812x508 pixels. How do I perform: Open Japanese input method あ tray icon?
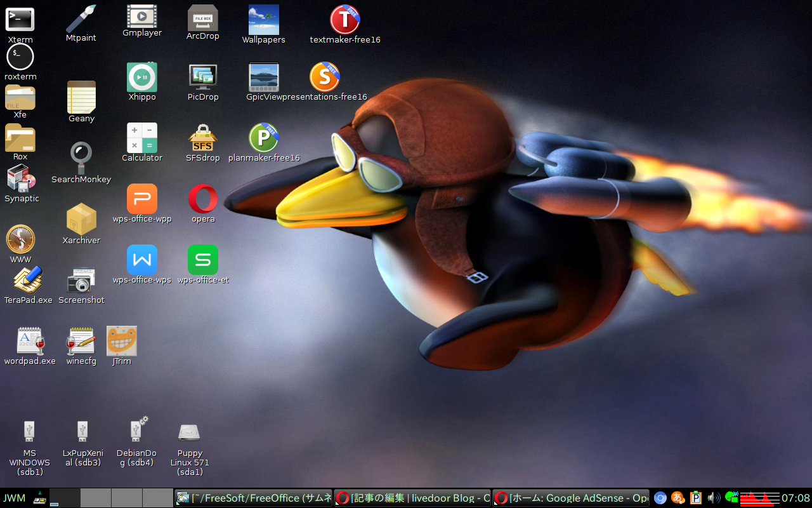tap(678, 498)
